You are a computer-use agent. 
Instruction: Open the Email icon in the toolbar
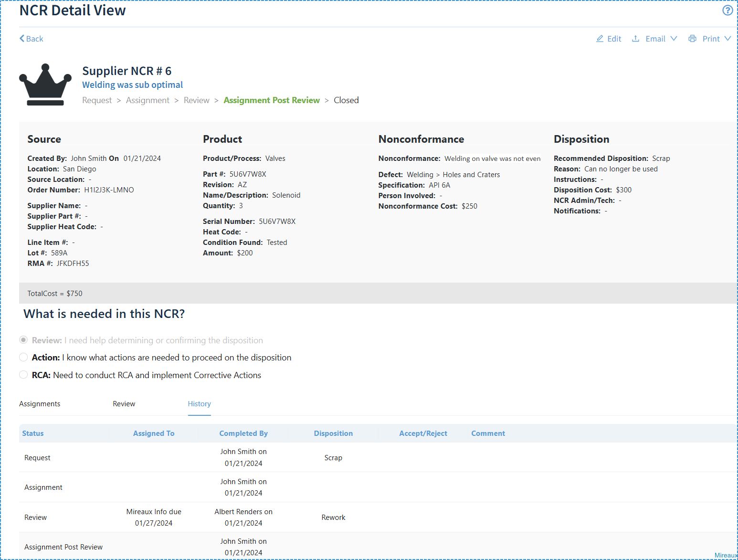click(x=636, y=39)
